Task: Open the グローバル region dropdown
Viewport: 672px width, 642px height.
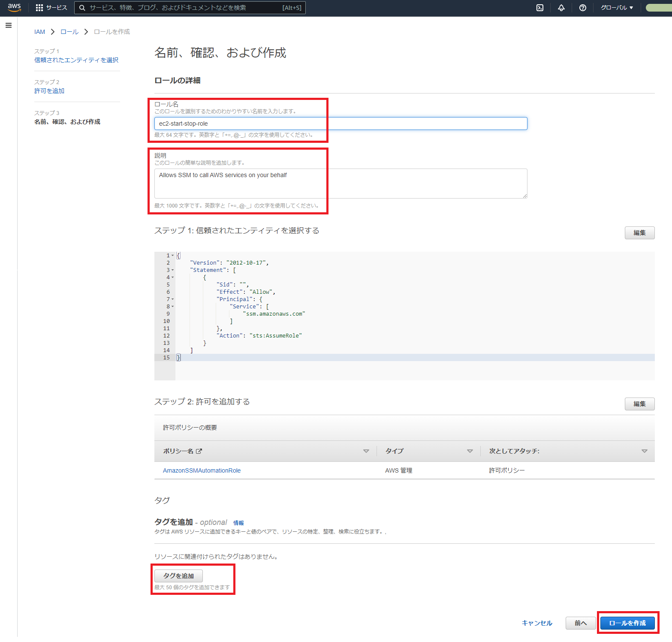Action: click(617, 8)
